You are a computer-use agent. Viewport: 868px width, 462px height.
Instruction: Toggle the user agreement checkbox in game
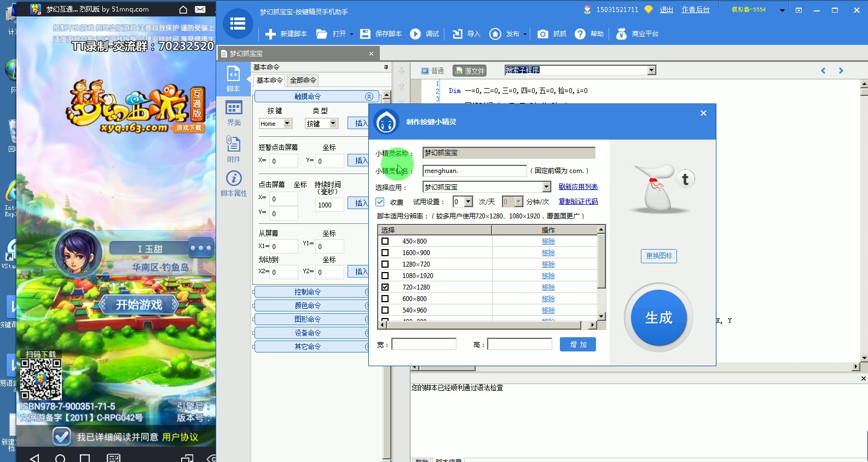(x=61, y=436)
